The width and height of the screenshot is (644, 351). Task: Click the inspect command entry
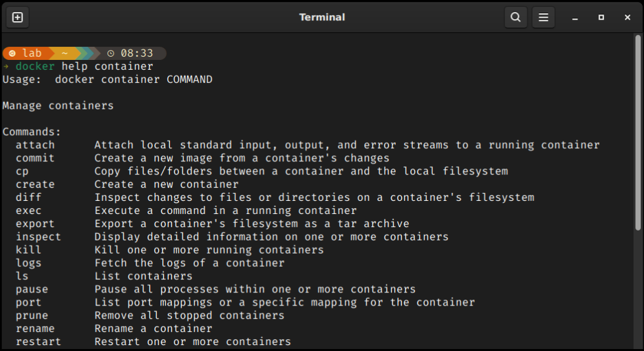pyautogui.click(x=38, y=237)
